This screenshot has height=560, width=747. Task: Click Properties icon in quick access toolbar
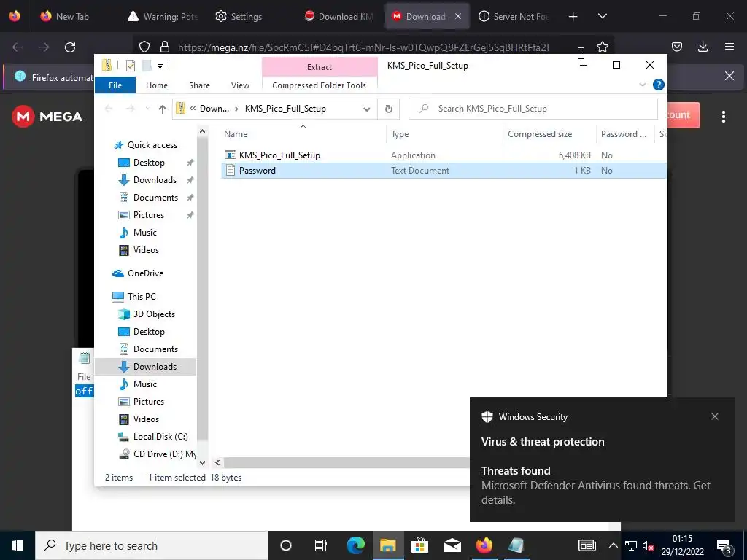pos(131,66)
